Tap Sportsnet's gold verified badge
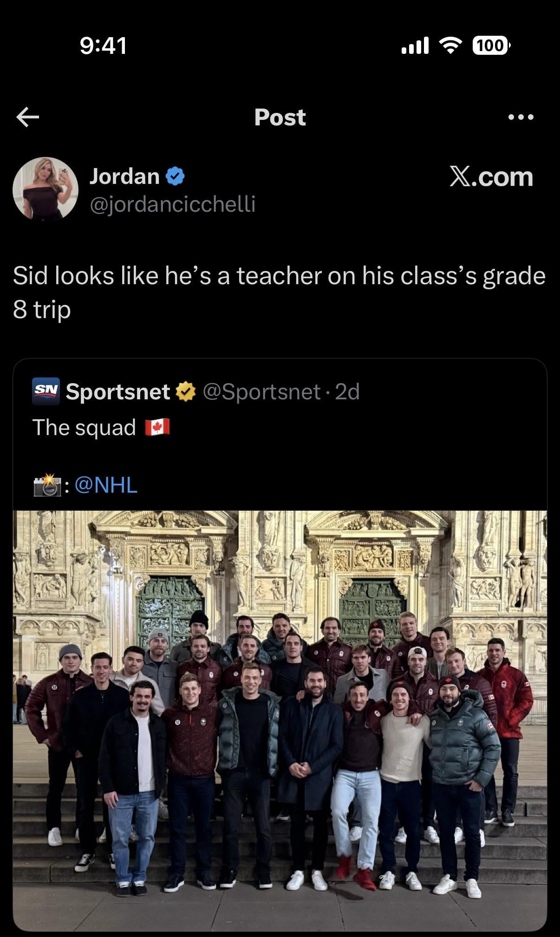This screenshot has width=560, height=937. click(x=185, y=392)
